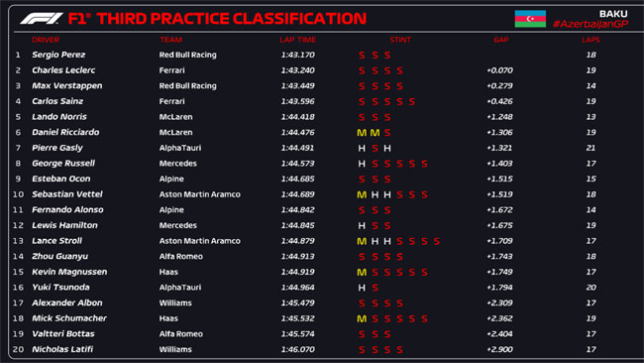The width and height of the screenshot is (644, 363).
Task: Click H tyre icon for Lewis Hamilton
Action: coord(362,226)
